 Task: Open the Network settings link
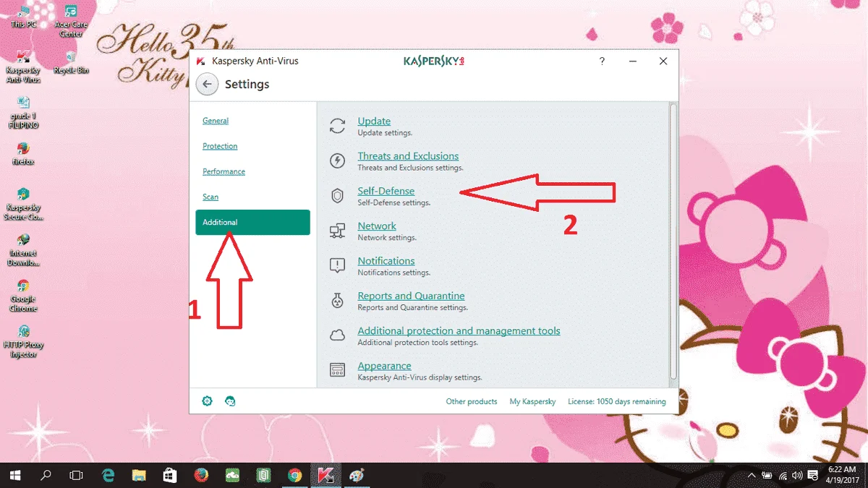[377, 226]
